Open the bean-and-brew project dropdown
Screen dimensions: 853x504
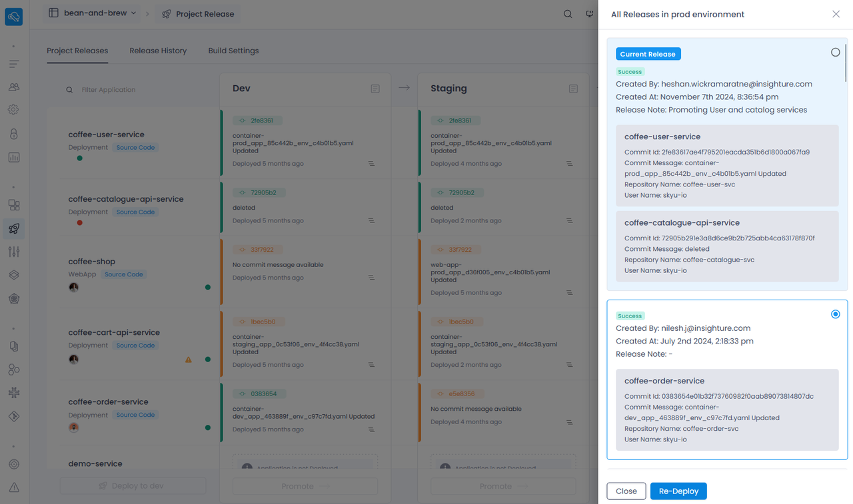point(93,13)
